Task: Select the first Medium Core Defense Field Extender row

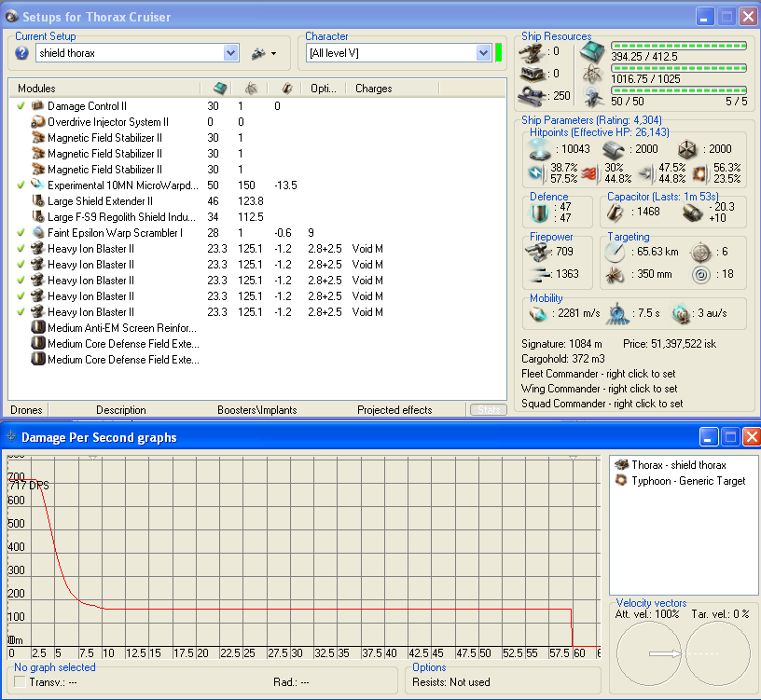Action: pos(257,343)
